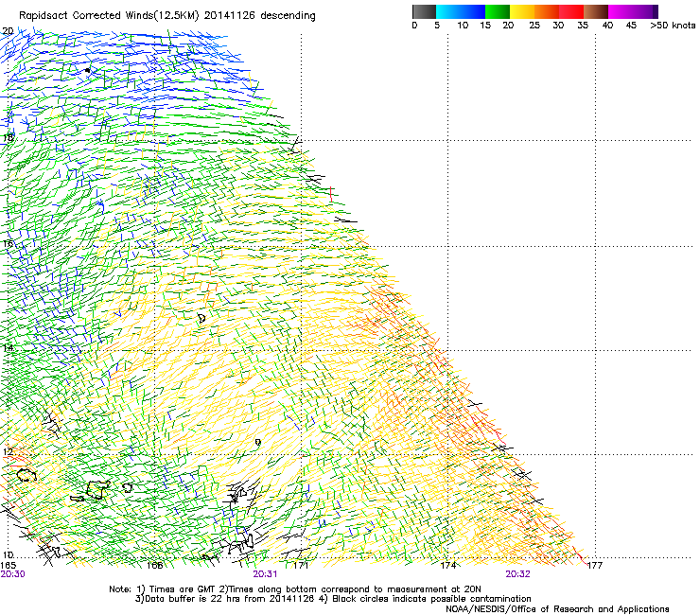The image size is (700, 615).
Task: Click the 'NOAA/NESDIS/Office of Research and Applications' credit
Action: coord(557,609)
